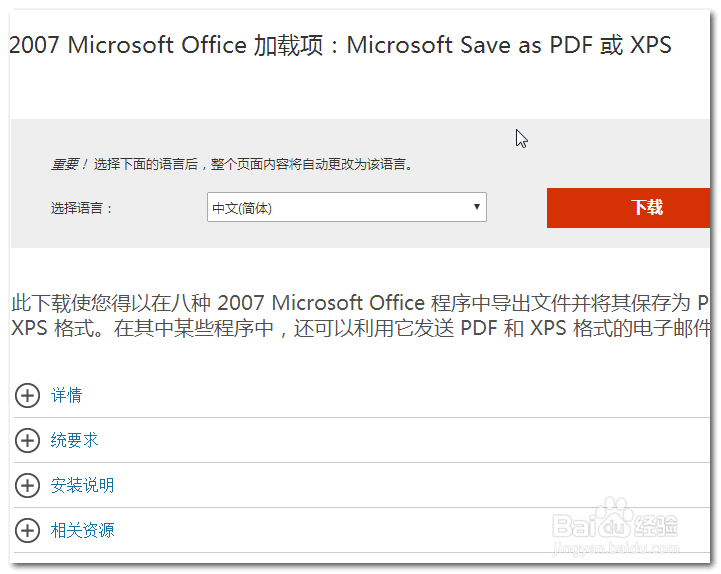This screenshot has height=574, width=721.
Task: Expand the 统要求 section label
Action: tap(74, 441)
